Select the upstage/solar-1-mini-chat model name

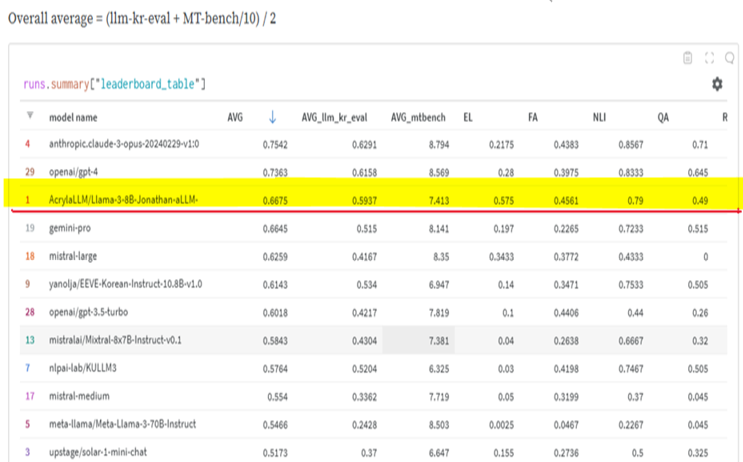98,452
